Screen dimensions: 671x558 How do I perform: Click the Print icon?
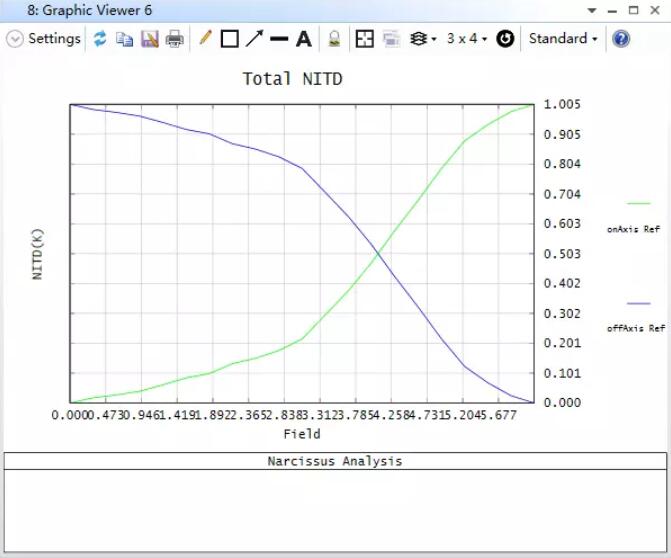pos(175,39)
